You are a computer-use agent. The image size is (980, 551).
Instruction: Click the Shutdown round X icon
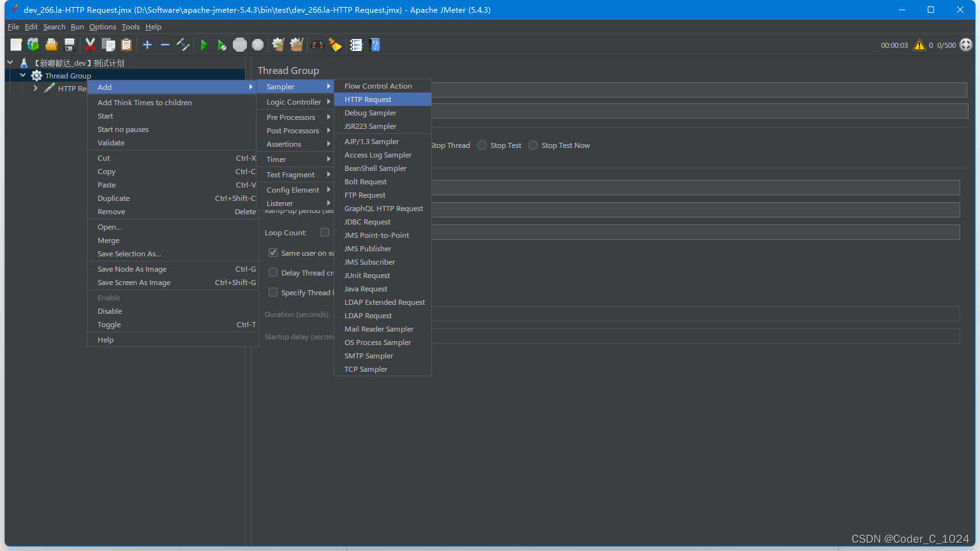(258, 45)
